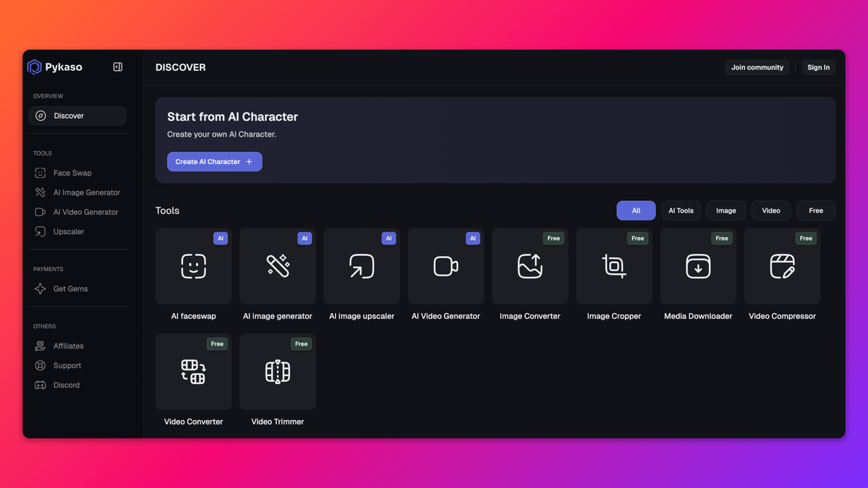Image resolution: width=868 pixels, height=488 pixels.
Task: Open the AI faceswap tool card
Action: click(x=193, y=267)
